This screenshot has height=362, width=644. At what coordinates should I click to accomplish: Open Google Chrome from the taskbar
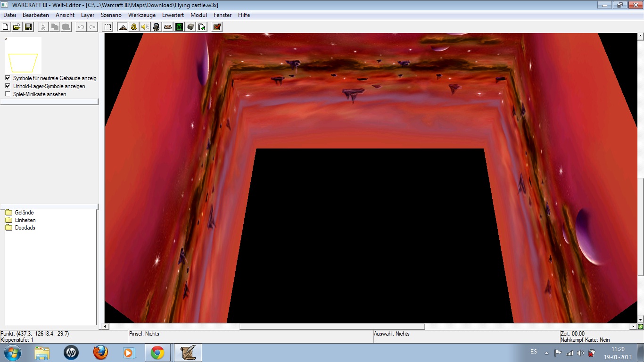tap(157, 353)
